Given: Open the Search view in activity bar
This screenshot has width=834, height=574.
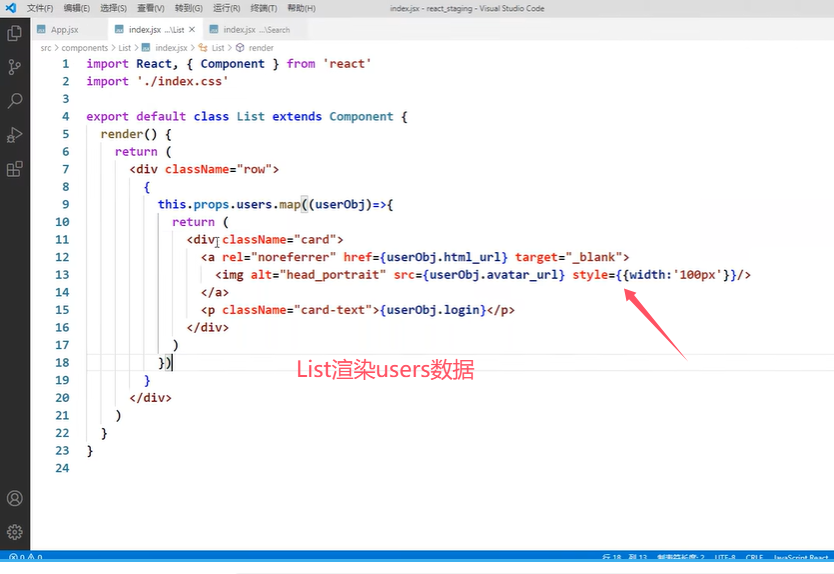Looking at the screenshot, I should coord(14,101).
